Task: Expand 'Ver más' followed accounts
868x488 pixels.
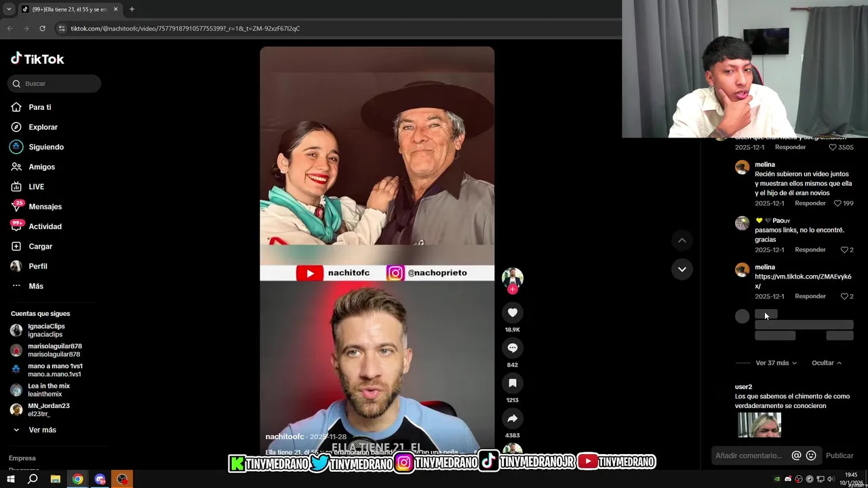Action: [x=42, y=430]
